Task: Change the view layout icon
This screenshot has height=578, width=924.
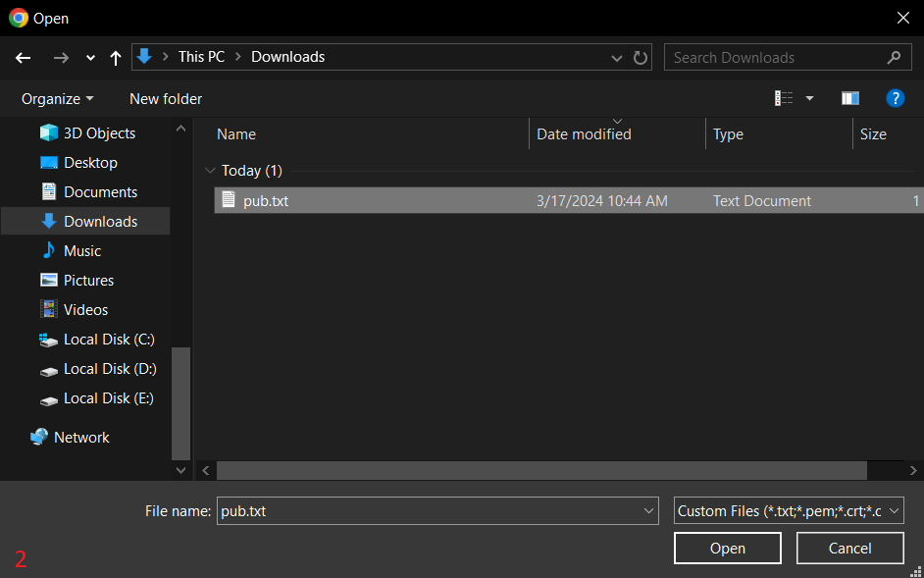Action: click(783, 98)
